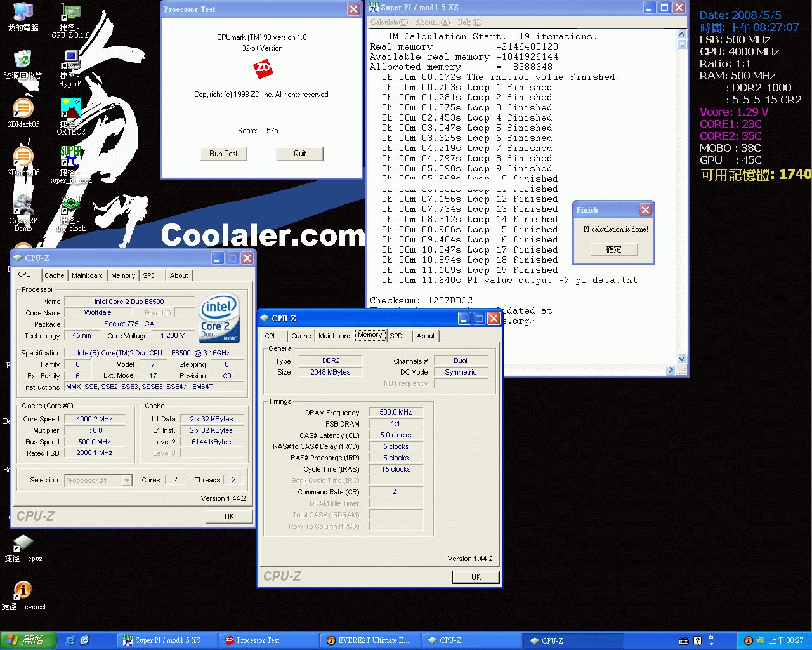This screenshot has height=650, width=812.
Task: Select Cache tab in the CPU-Z CPU window
Action: [55, 275]
